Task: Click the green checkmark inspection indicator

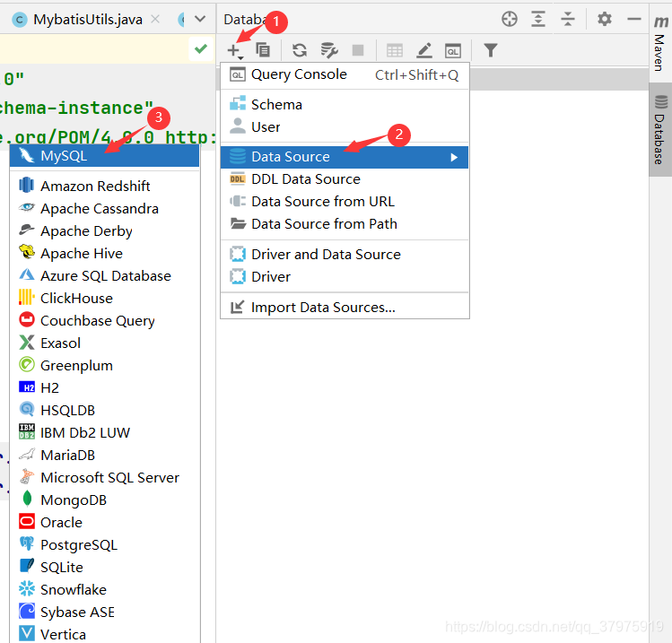Action: coord(201,48)
